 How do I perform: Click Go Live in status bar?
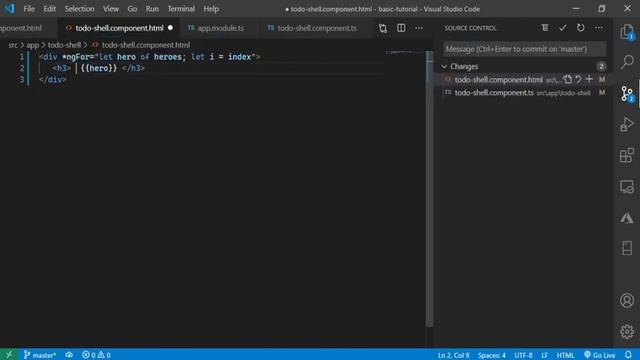[600, 355]
